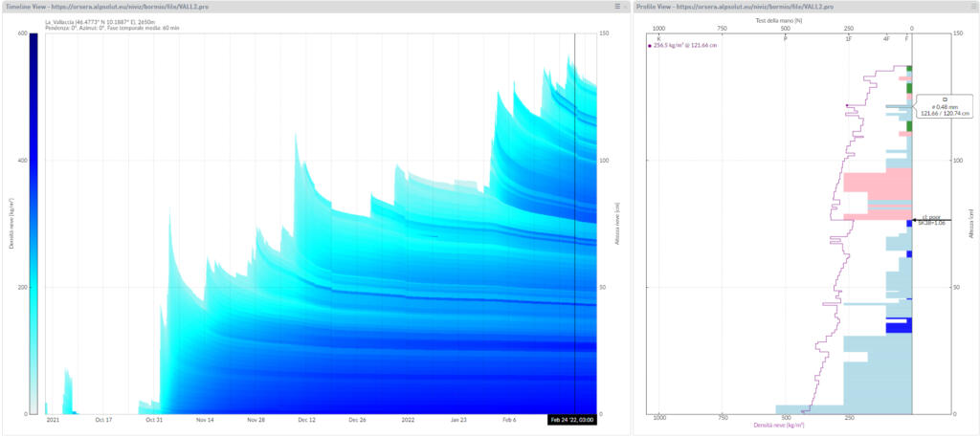This screenshot has height=437, width=980.
Task: Click the purple density legend dot
Action: click(650, 45)
